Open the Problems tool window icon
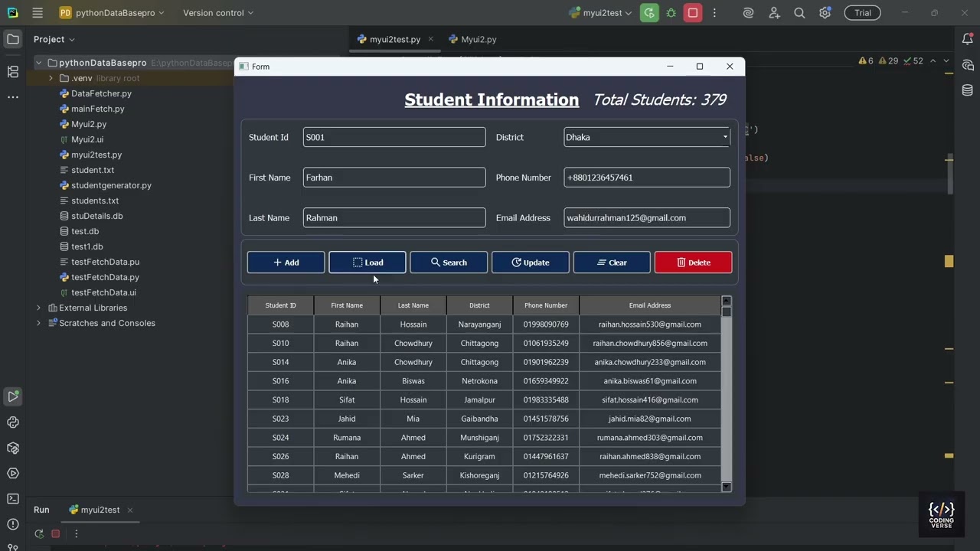Image resolution: width=980 pixels, height=551 pixels. [x=13, y=524]
